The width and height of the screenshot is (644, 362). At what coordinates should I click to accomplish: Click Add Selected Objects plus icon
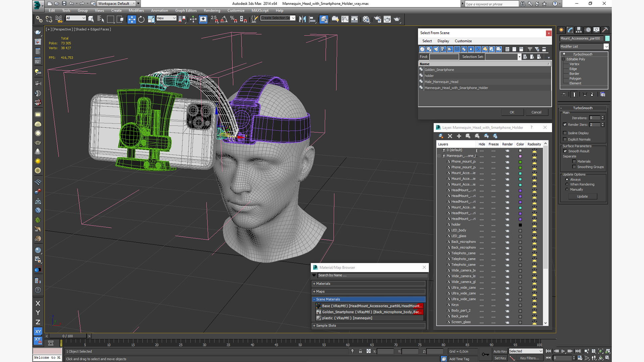pyautogui.click(x=459, y=136)
